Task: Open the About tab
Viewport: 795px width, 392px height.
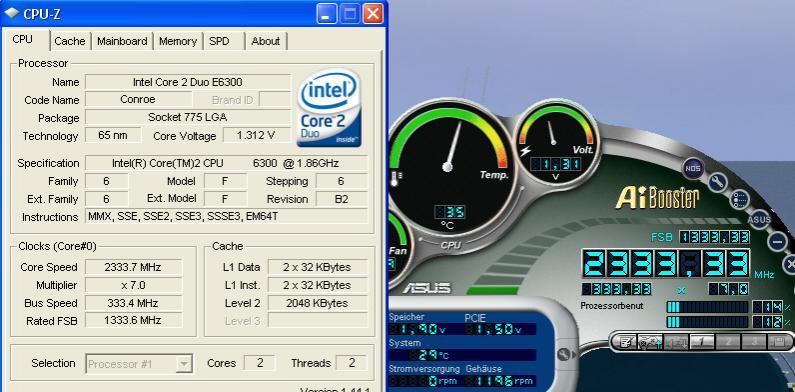Action: [265, 41]
